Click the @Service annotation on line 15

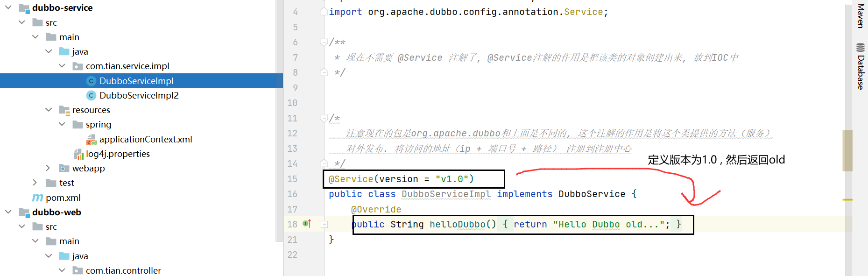point(351,179)
